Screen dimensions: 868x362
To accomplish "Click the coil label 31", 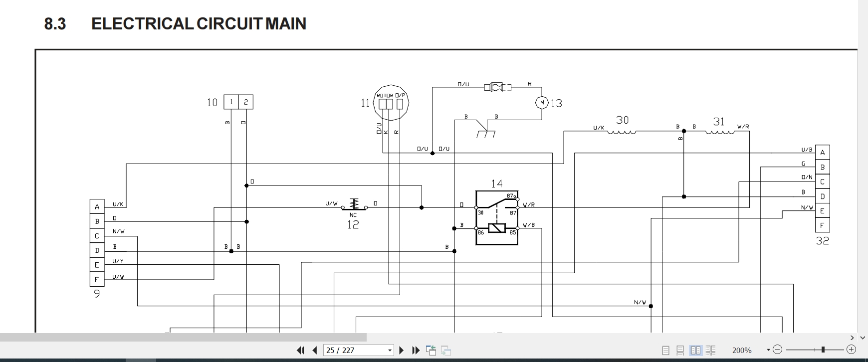I will (x=719, y=121).
